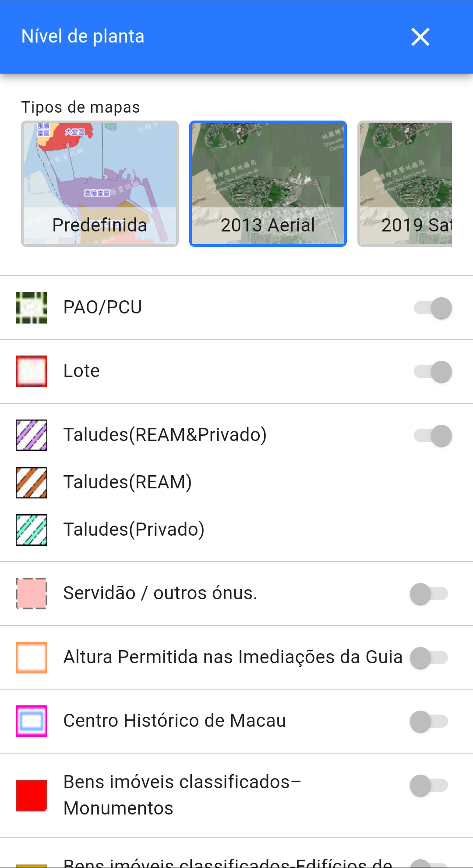Screen dimensions: 473x868
Task: Enable the Servidão / outros ónus layer
Action: point(429,594)
